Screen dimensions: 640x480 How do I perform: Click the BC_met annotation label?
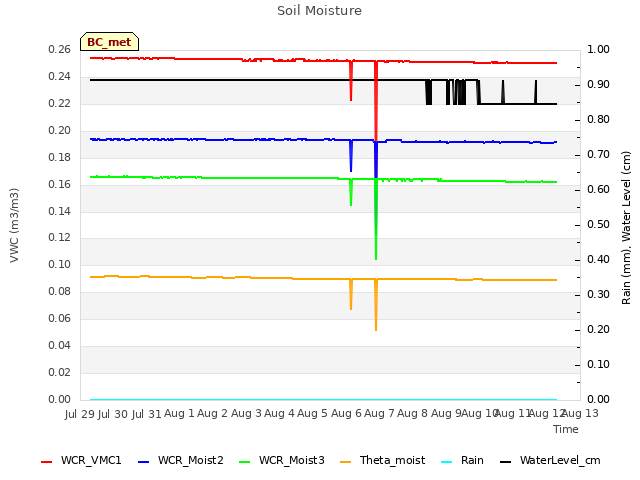(109, 42)
